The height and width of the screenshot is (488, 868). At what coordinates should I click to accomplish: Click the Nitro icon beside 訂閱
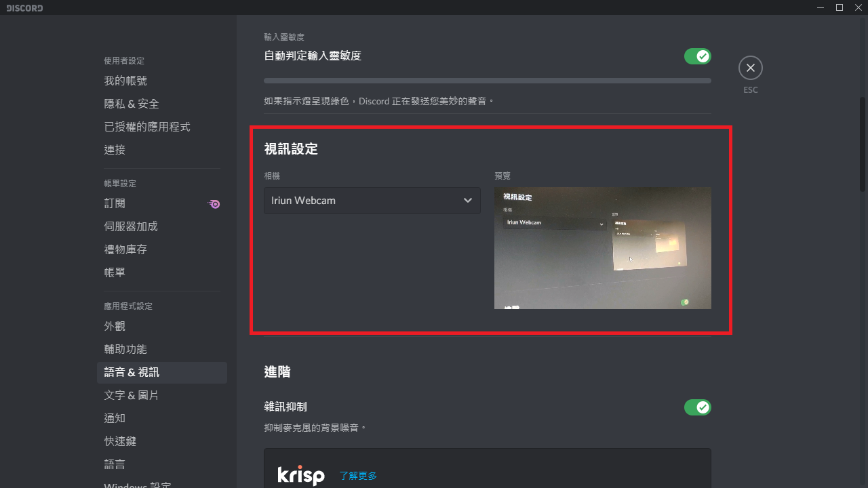[x=214, y=203]
